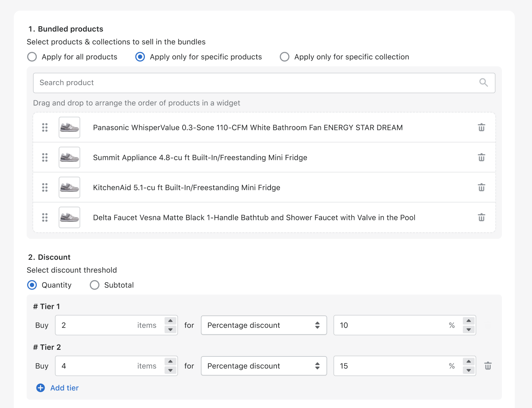
Task: Remove the Delta Faucet product
Action: pos(481,218)
